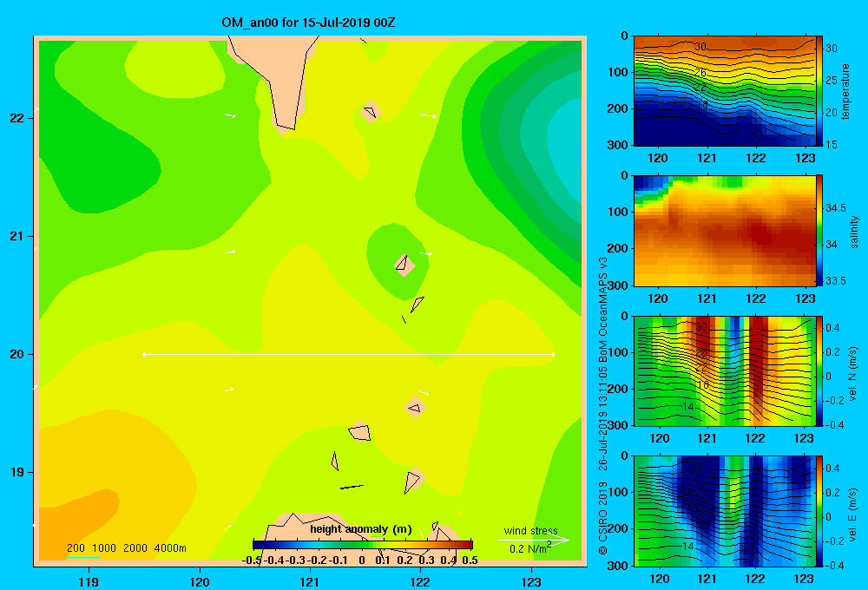The height and width of the screenshot is (590, 868).
Task: Select the vertical "salinity" axis label
Action: pos(853,232)
